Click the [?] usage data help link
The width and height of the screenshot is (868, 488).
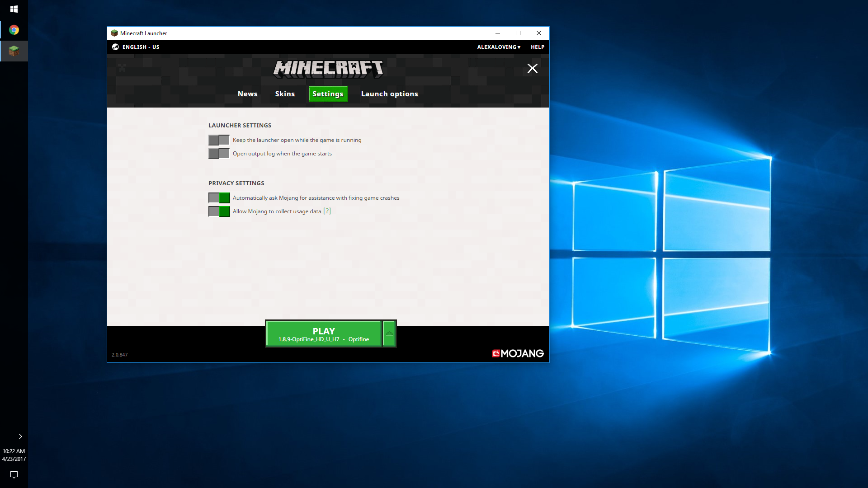click(327, 211)
